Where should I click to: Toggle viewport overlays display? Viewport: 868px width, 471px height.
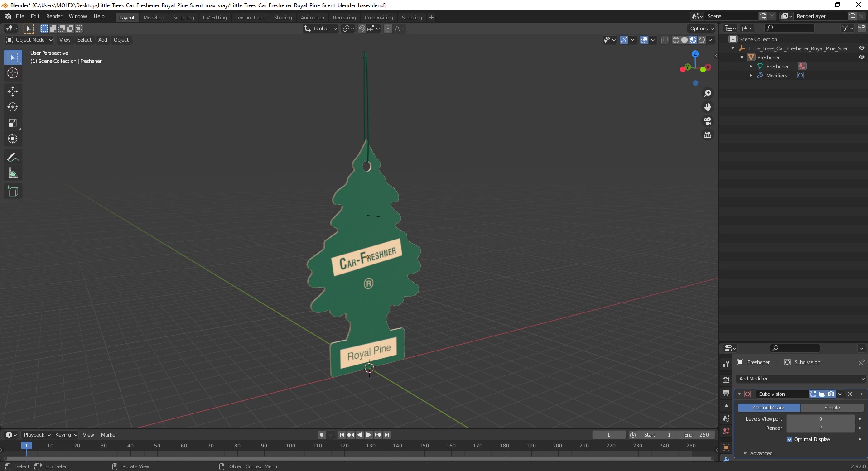tap(644, 40)
